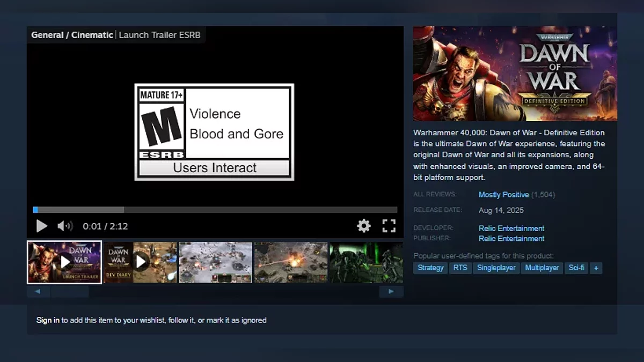Open video settings gear

point(364,226)
